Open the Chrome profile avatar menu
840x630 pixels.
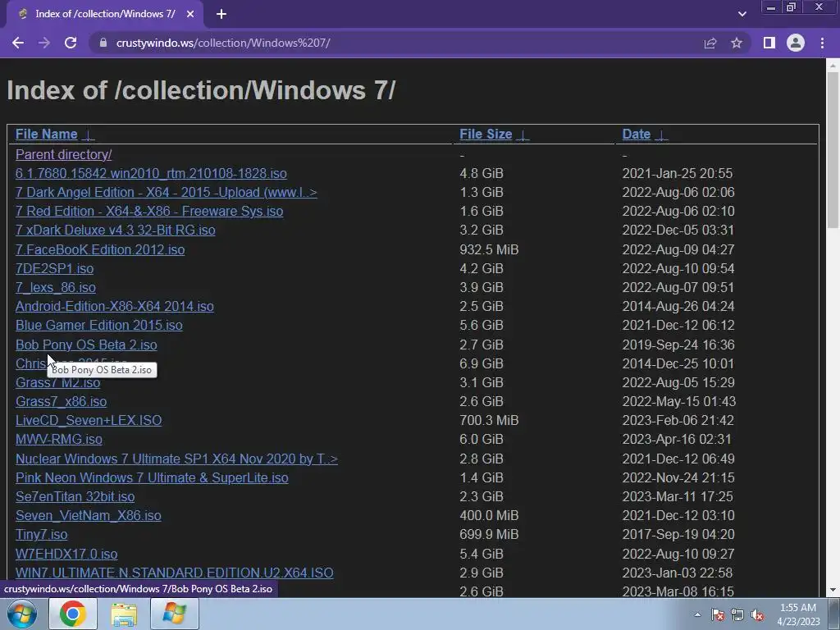pos(796,43)
